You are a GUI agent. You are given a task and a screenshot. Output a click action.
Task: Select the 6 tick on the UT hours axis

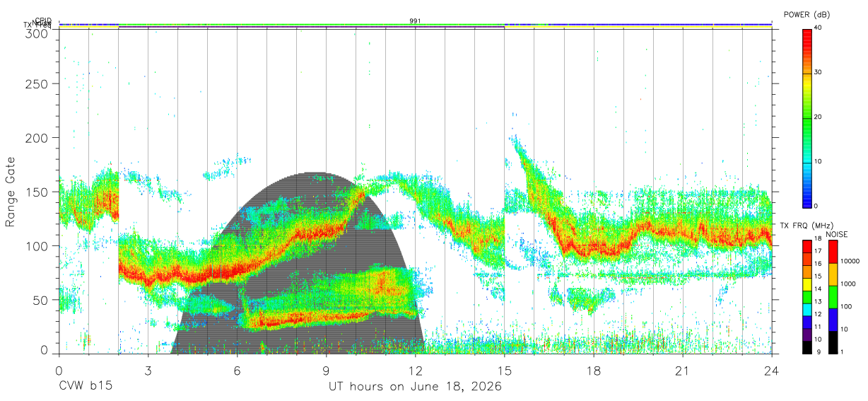click(237, 371)
